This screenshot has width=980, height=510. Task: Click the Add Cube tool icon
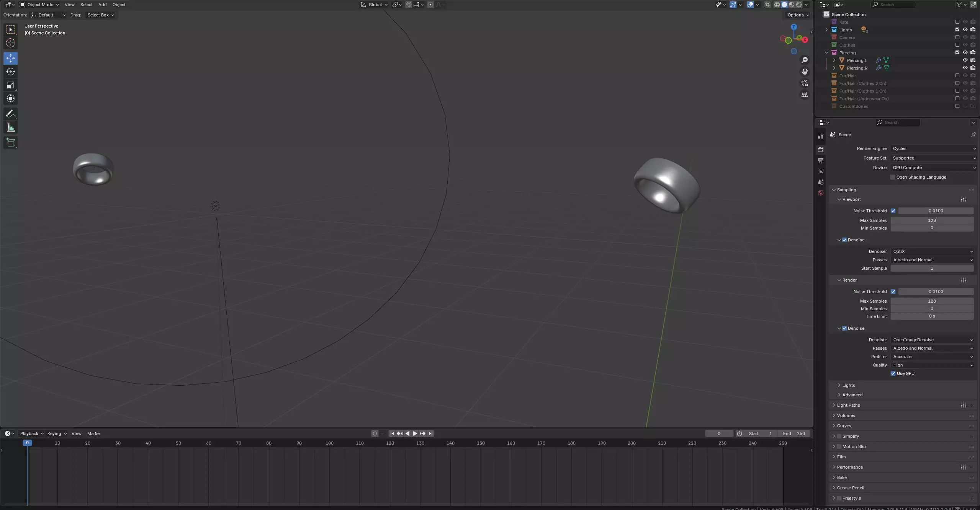click(x=11, y=143)
